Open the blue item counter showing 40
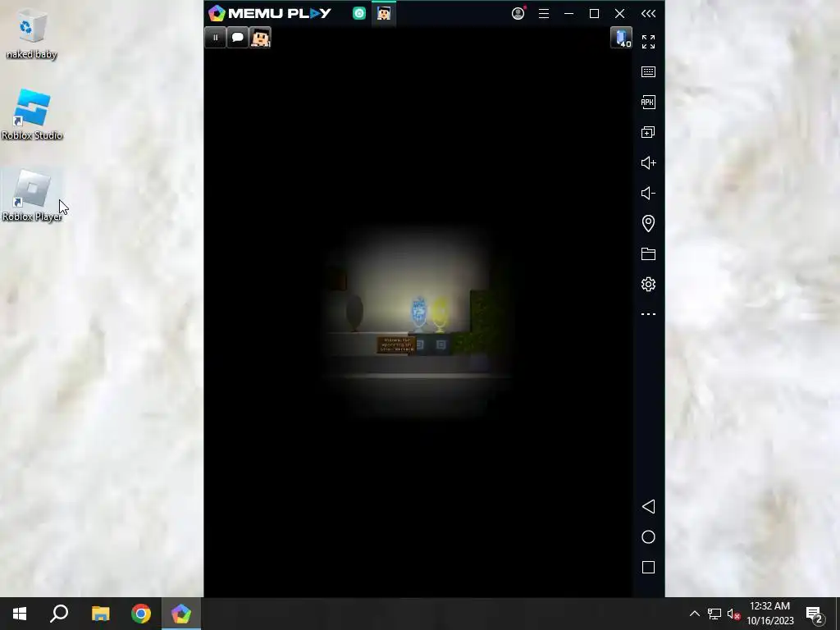 tap(622, 38)
